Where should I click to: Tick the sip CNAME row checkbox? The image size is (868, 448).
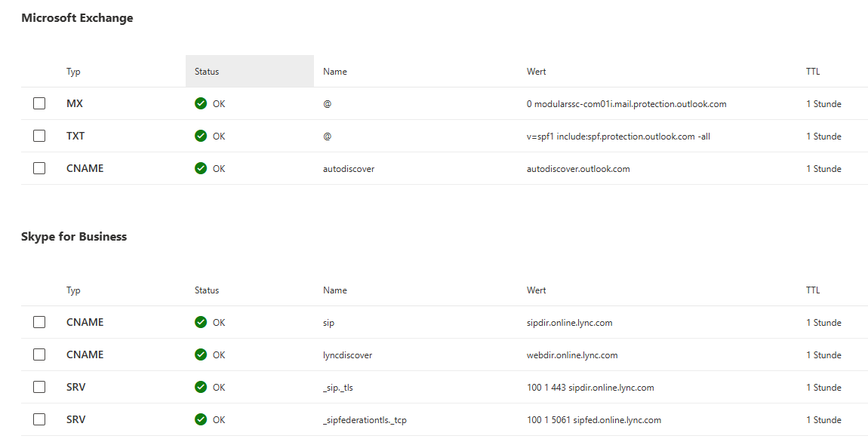pyautogui.click(x=38, y=322)
